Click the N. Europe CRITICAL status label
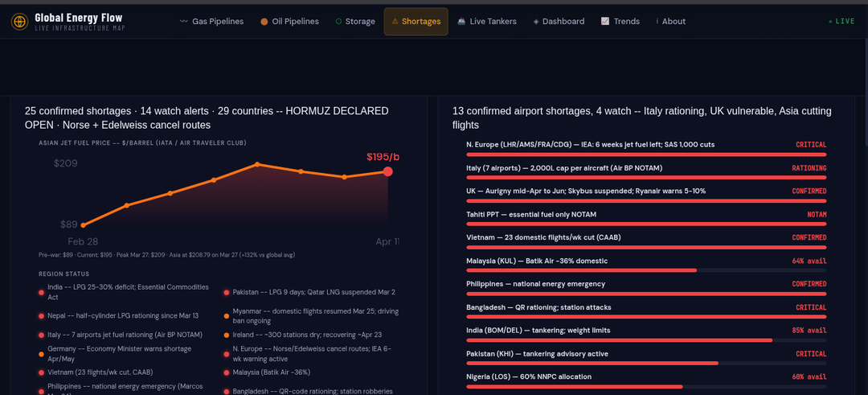The height and width of the screenshot is (395, 868). click(x=810, y=145)
